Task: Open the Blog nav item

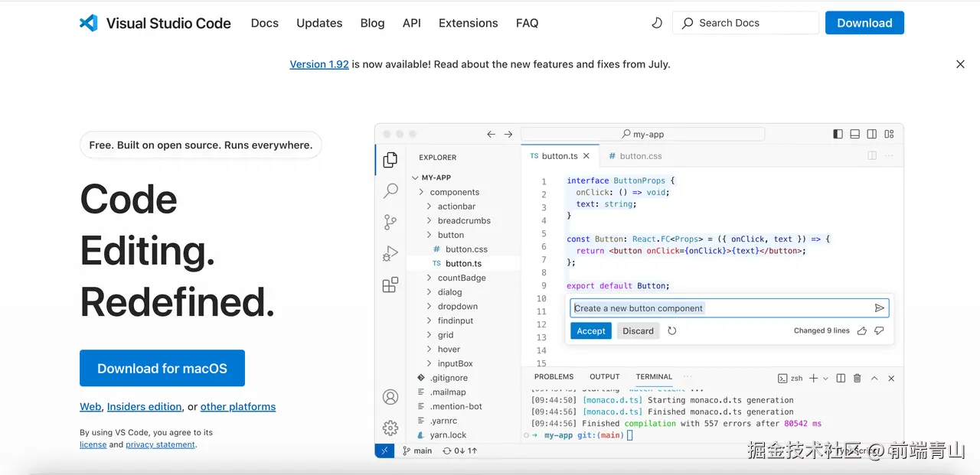Action: click(x=373, y=23)
